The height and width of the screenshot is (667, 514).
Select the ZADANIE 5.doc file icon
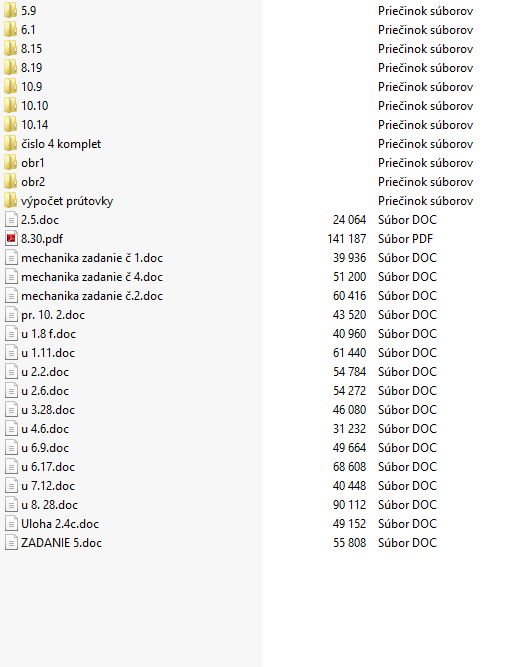[x=11, y=542]
